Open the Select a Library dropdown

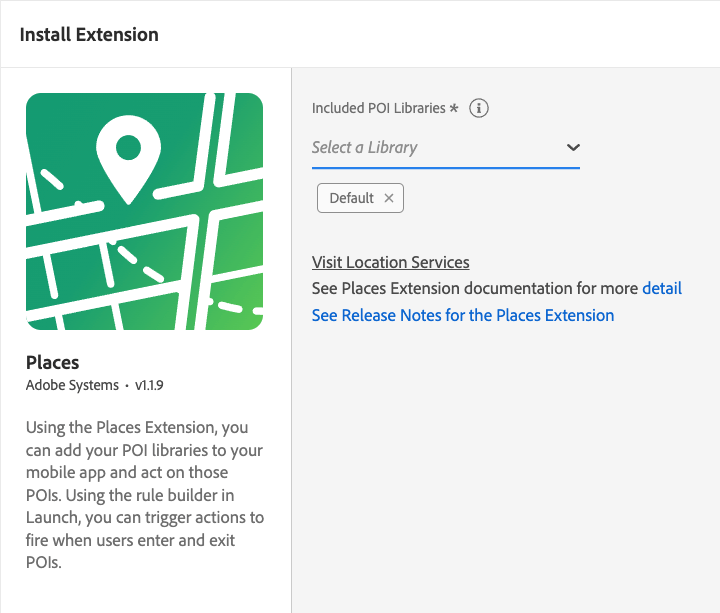click(x=445, y=148)
